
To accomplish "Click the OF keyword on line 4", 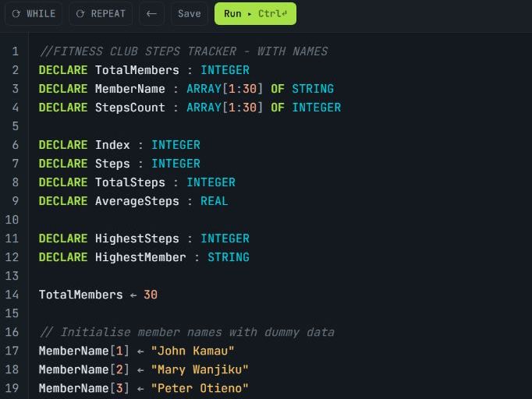I will point(278,108).
